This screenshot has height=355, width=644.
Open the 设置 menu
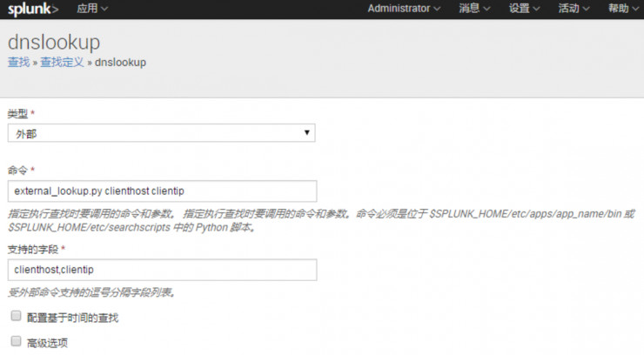click(524, 9)
